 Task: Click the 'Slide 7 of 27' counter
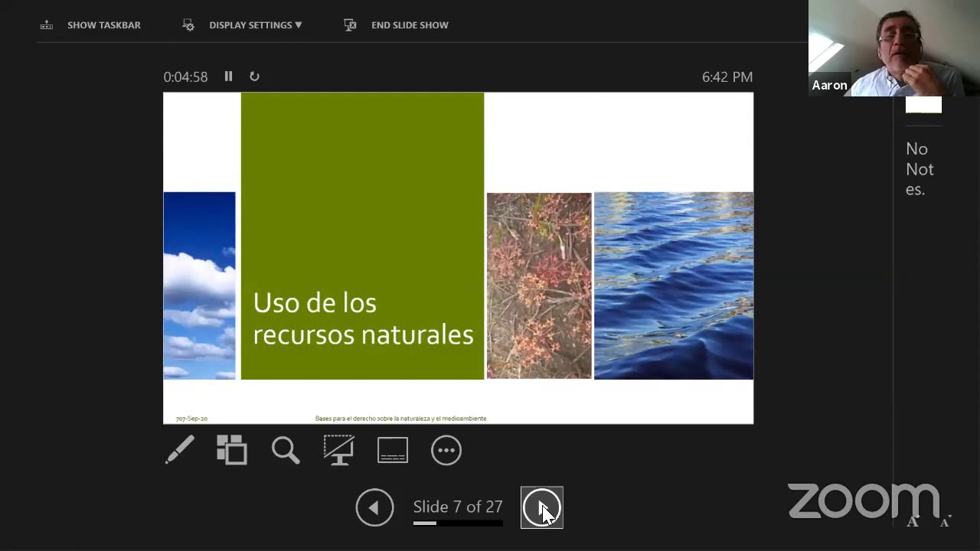pyautogui.click(x=458, y=507)
